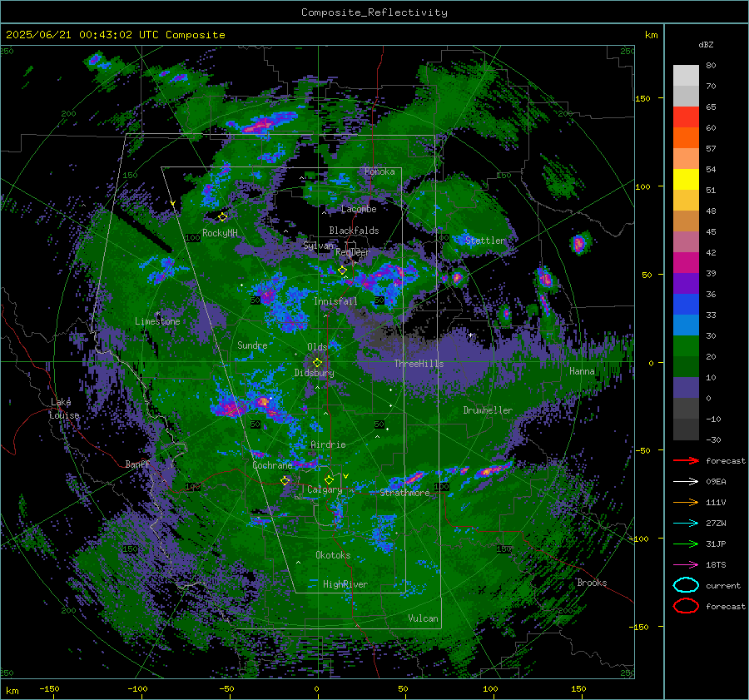Click the magenta swatch in dBZ scale

coord(686,263)
